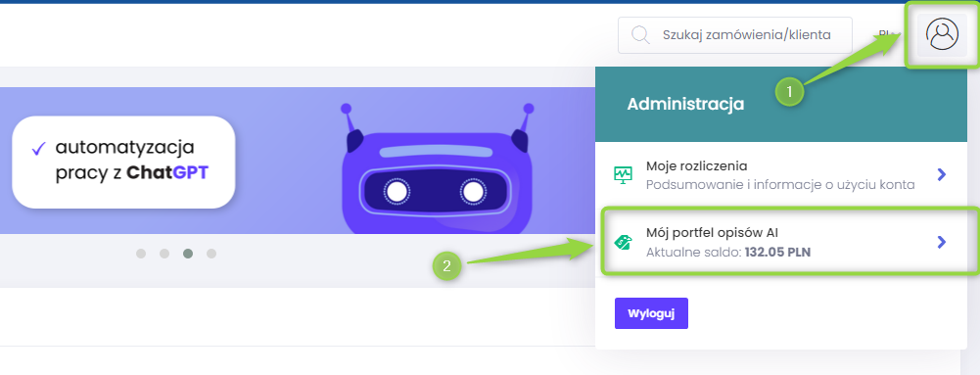The width and height of the screenshot is (980, 375).
Task: Click the robot banner illustration
Action: click(x=438, y=168)
